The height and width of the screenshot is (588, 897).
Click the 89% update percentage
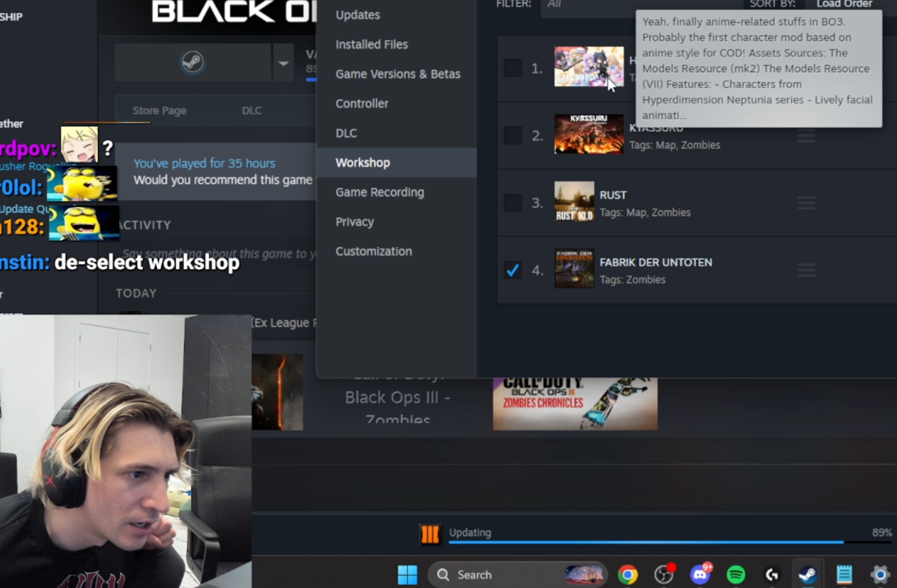(x=882, y=532)
